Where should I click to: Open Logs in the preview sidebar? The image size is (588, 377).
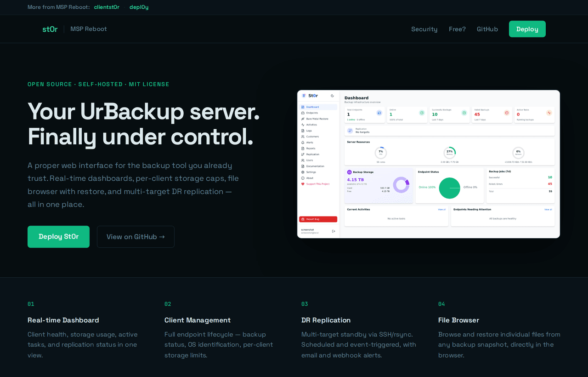[x=317, y=131]
